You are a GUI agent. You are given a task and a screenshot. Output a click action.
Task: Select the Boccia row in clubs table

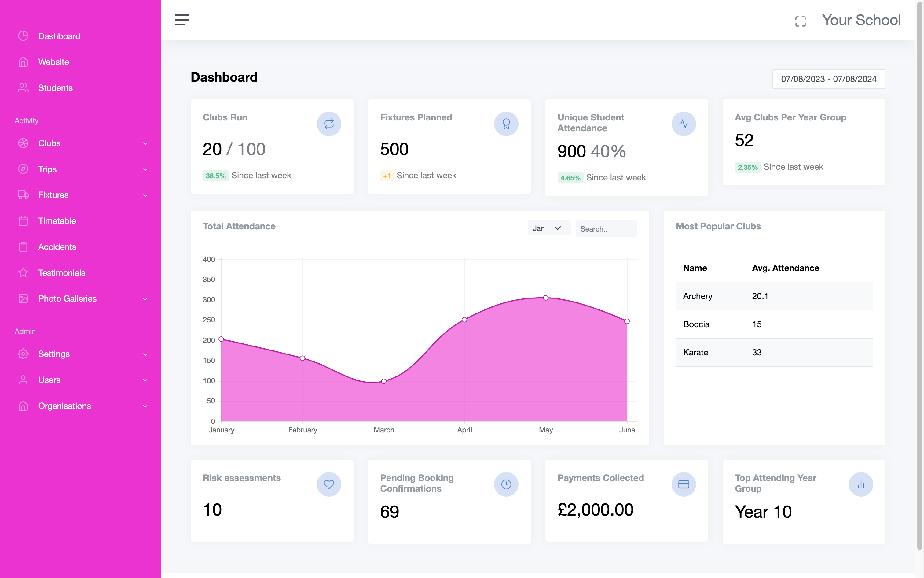pyautogui.click(x=774, y=324)
